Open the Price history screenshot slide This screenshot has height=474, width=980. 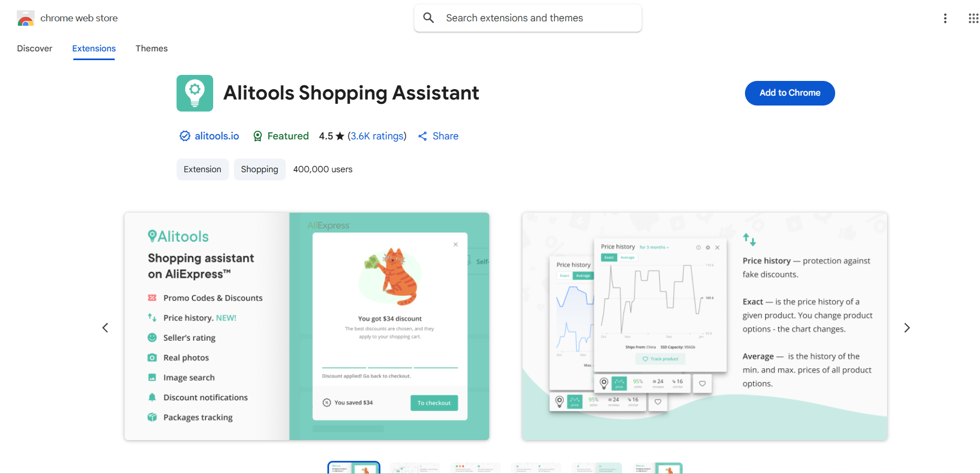705,326
